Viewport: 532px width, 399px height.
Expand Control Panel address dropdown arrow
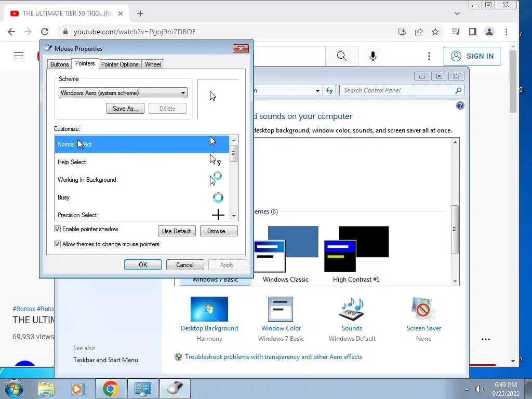(317, 90)
